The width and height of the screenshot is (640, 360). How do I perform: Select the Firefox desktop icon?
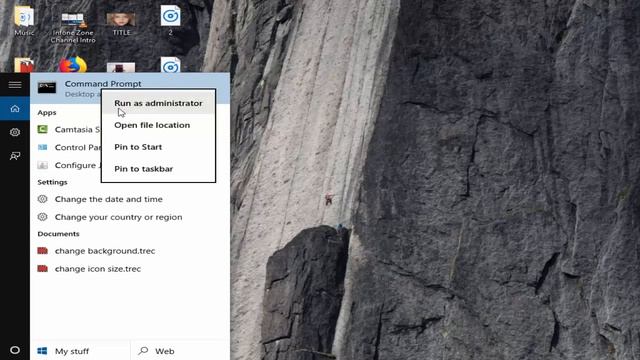click(x=73, y=65)
